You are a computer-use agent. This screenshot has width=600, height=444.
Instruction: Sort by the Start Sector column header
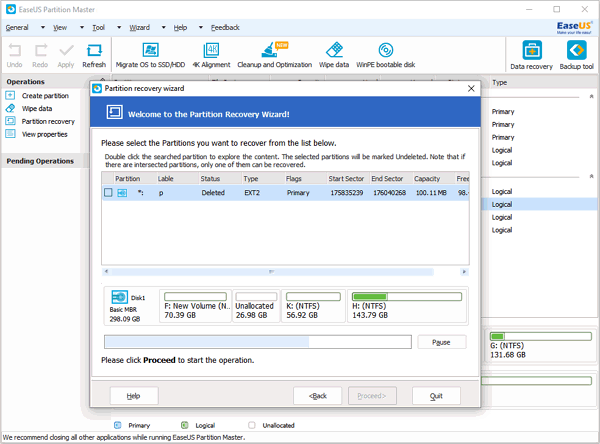coord(348,179)
